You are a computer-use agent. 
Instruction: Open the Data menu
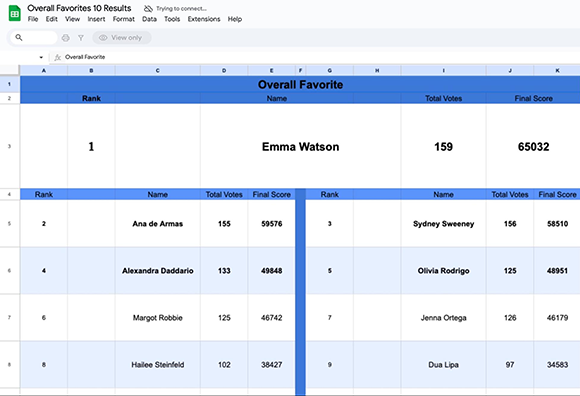coord(149,19)
